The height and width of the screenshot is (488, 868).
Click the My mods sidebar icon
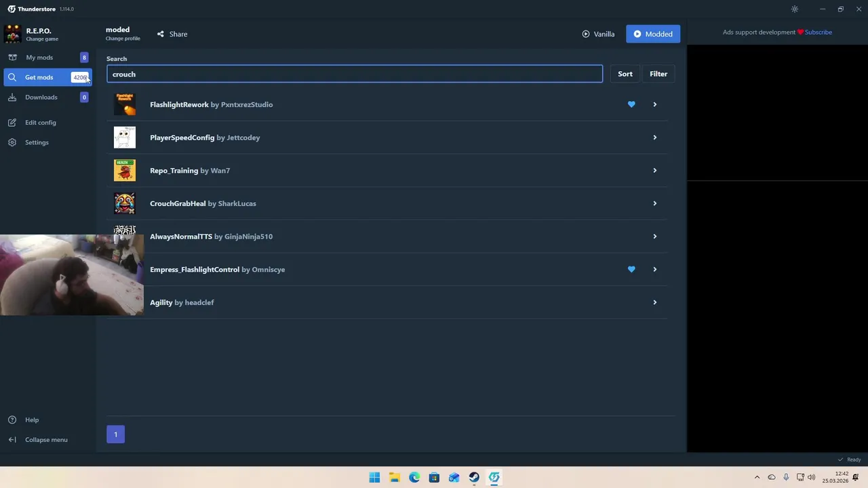point(12,58)
